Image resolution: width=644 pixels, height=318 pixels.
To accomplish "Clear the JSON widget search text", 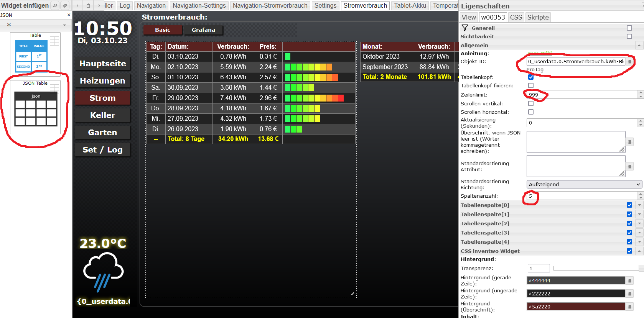I will 69,15.
